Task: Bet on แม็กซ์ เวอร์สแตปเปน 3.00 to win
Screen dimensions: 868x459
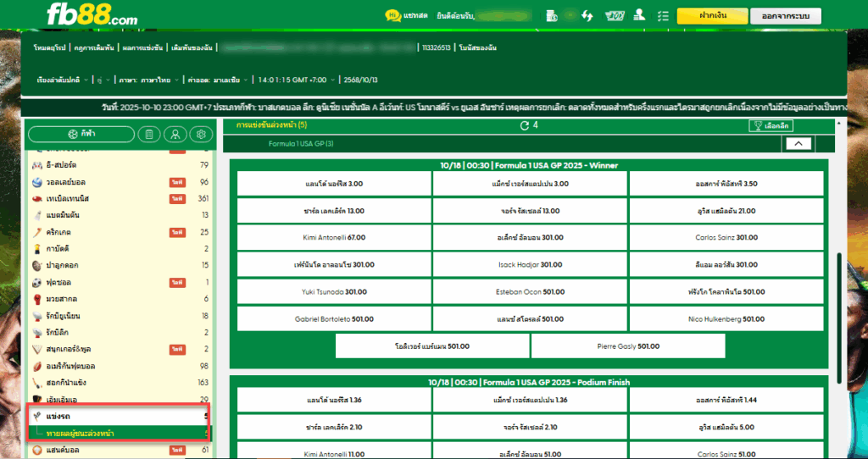Action: coord(530,184)
